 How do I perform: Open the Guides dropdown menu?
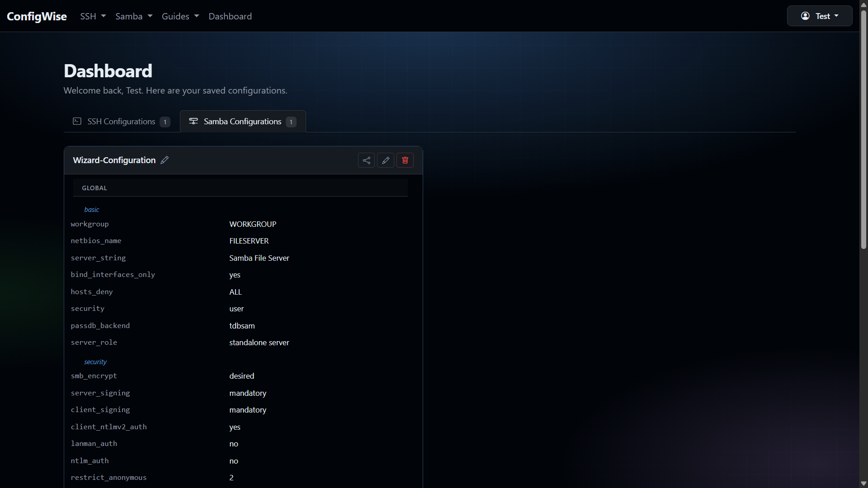pyautogui.click(x=180, y=16)
